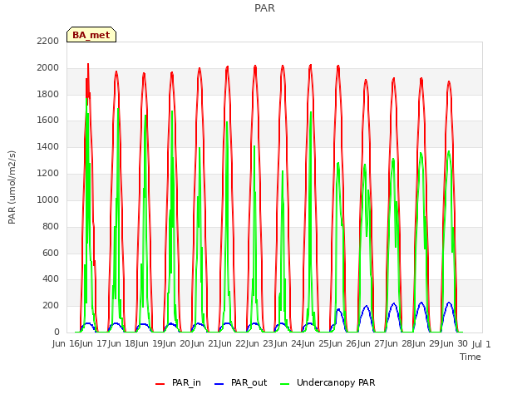532x399 pixels.
Task: Click the 29Jun x-axis tick label
Action: (x=441, y=344)
